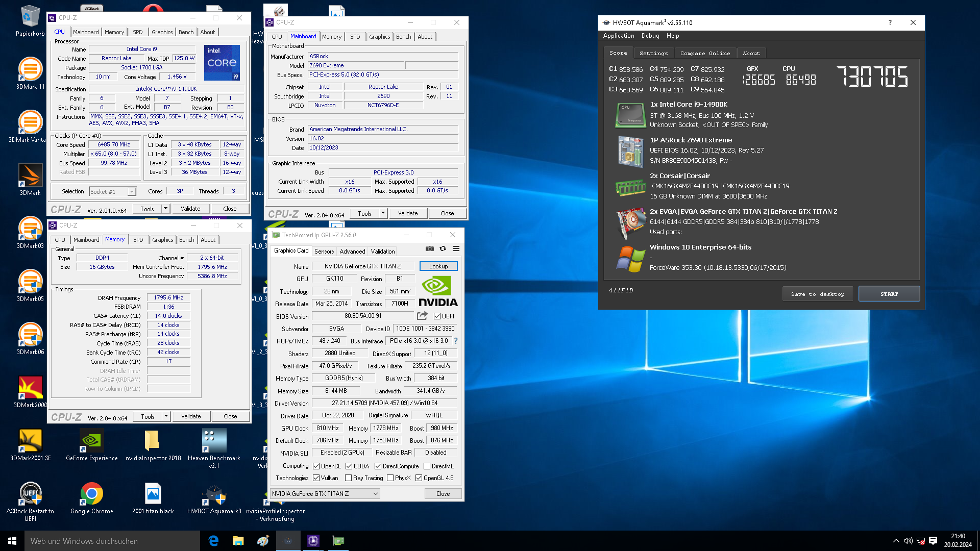Open 2001 titan black image file
The height and width of the screenshot is (551, 980).
[153, 498]
